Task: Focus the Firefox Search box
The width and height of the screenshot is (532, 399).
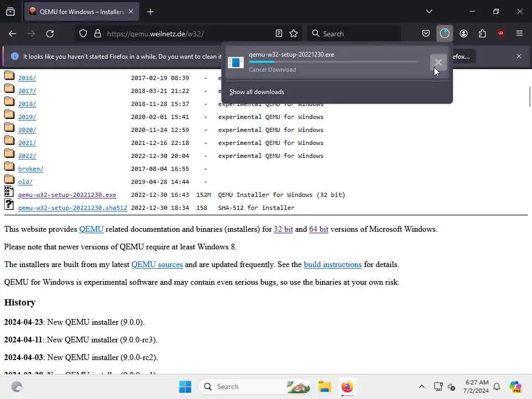Action: pyautogui.click(x=354, y=34)
